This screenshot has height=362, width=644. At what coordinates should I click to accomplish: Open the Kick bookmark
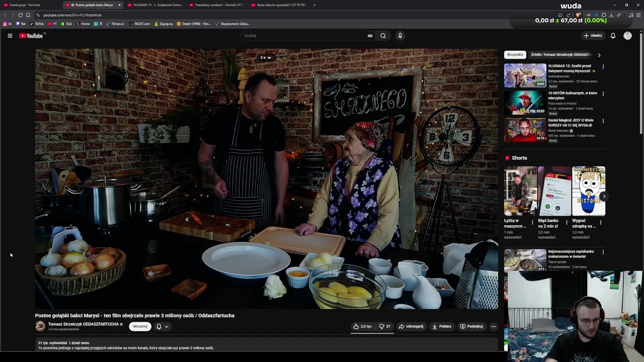pyautogui.click(x=66, y=24)
